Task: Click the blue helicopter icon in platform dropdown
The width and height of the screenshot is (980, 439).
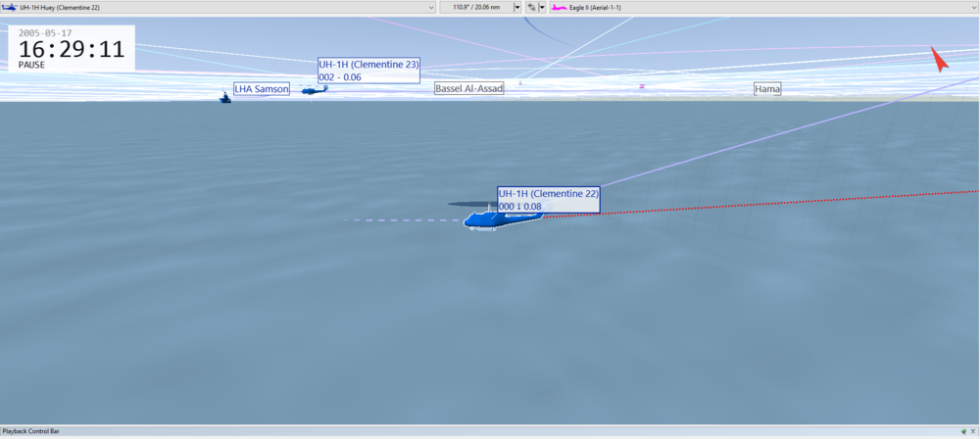Action: pos(10,7)
